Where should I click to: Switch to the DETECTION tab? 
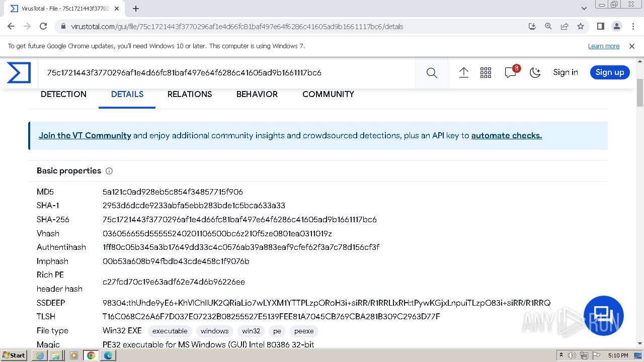pos(63,95)
